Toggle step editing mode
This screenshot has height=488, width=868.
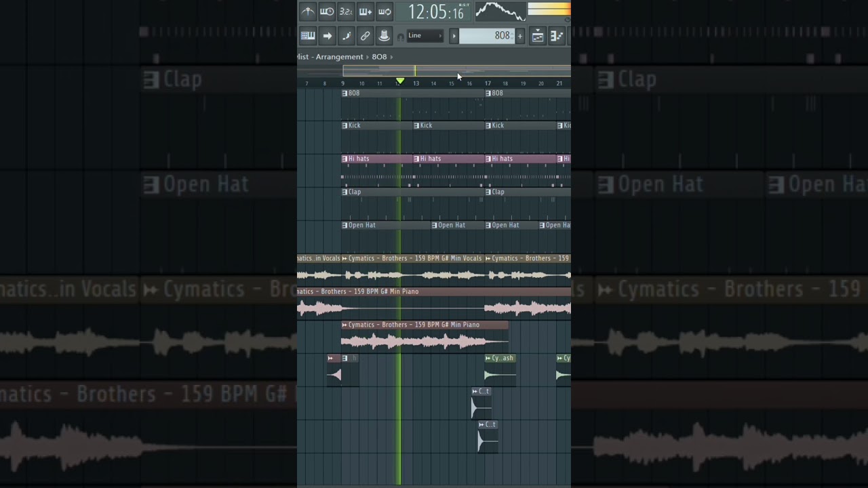(346, 36)
